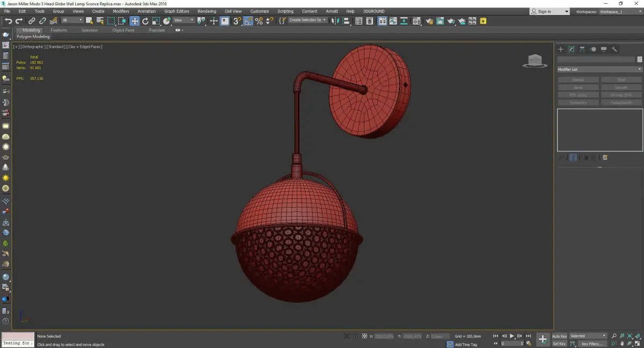The height and width of the screenshot is (348, 644).
Task: Click the Redo arrow icon
Action: (x=19, y=21)
